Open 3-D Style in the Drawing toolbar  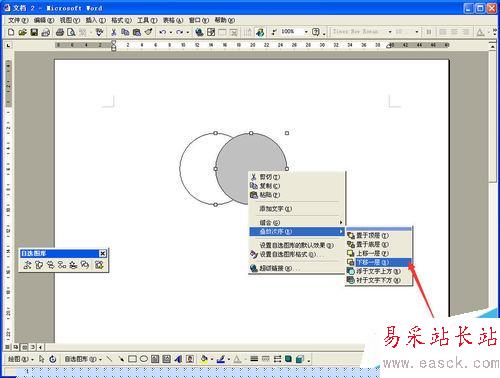coord(300,359)
